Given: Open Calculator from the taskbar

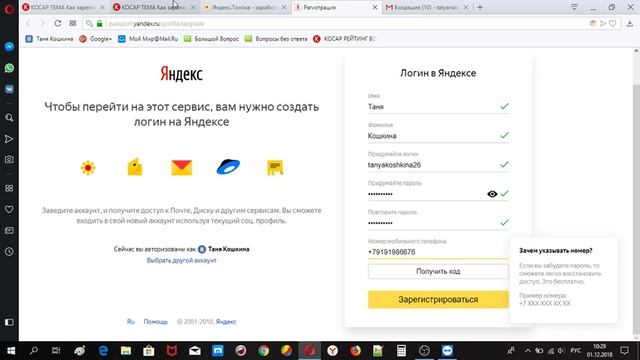Looking at the screenshot, I should (401, 351).
